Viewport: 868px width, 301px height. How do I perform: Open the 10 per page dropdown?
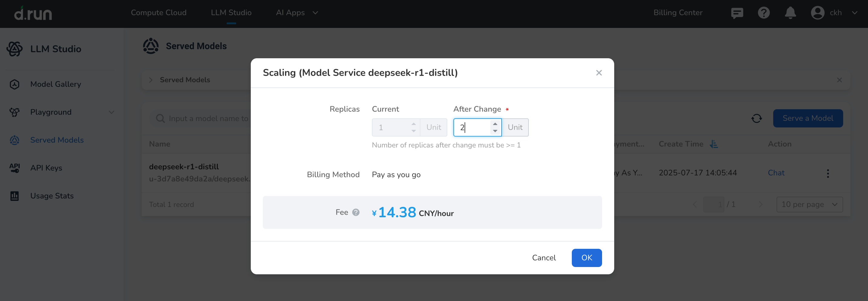pos(809,205)
